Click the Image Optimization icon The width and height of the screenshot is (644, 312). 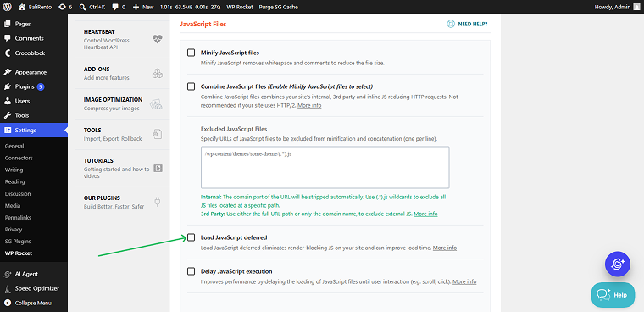pos(156,104)
